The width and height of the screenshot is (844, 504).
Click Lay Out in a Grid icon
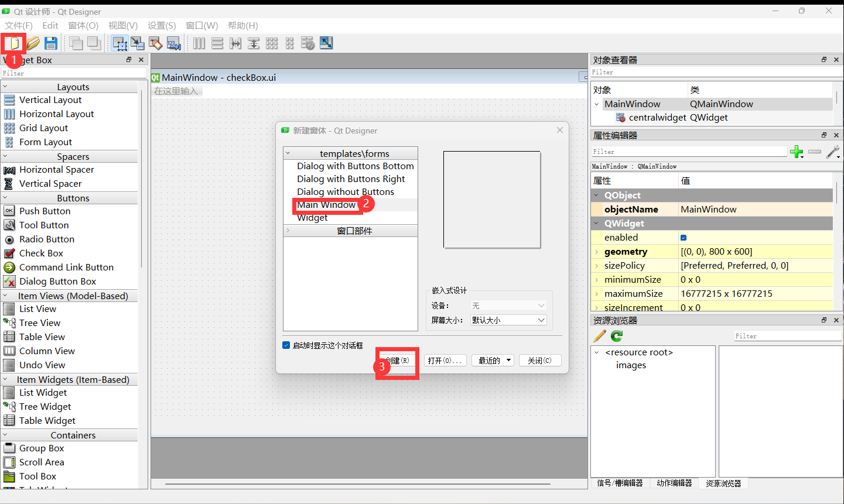point(272,43)
